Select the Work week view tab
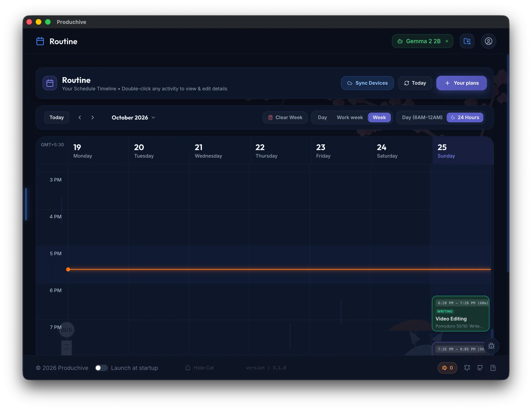532x410 pixels. 350,117
